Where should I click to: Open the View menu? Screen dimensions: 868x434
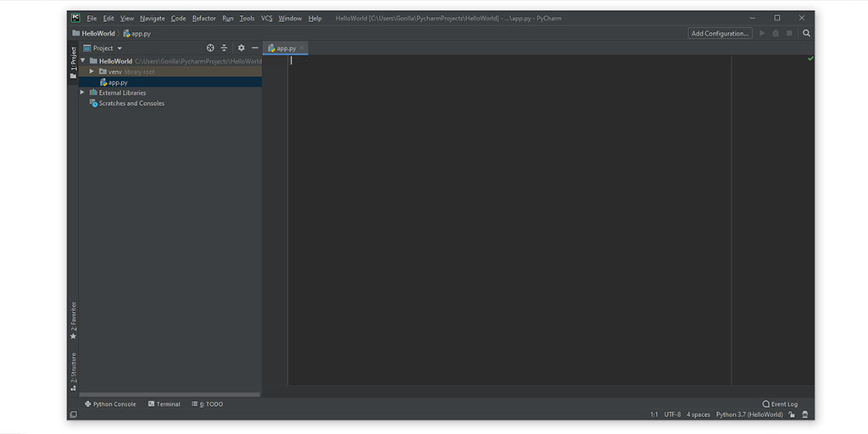coord(127,19)
